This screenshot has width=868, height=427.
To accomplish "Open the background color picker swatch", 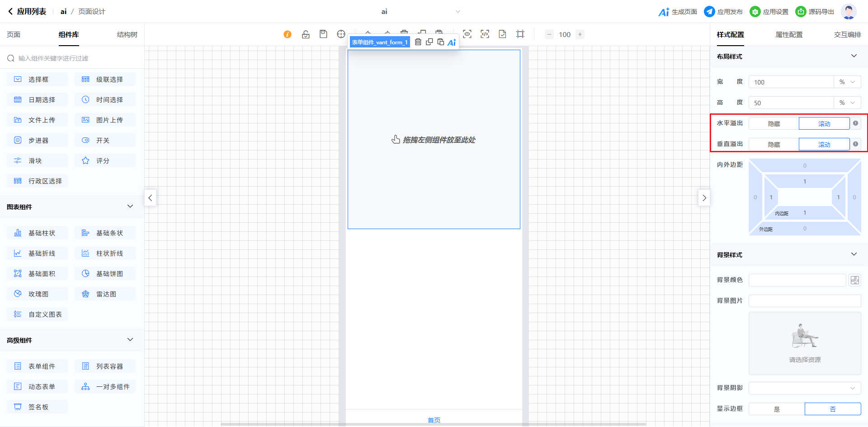I will pos(854,280).
